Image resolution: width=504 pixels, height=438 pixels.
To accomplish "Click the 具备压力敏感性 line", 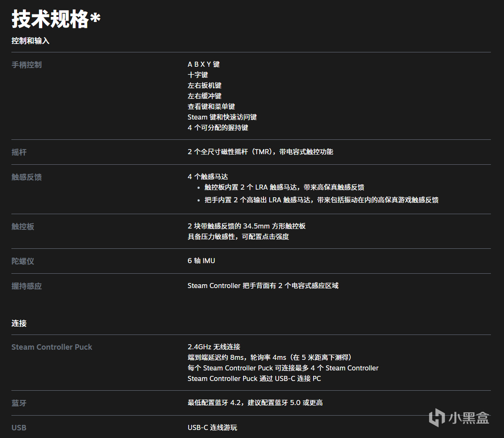I will pos(238,237).
